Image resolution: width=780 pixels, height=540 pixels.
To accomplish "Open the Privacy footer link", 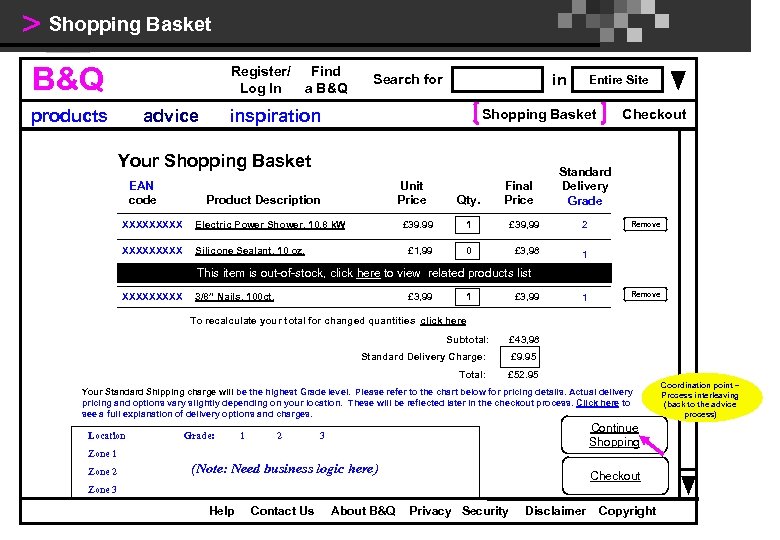I will 430,511.
